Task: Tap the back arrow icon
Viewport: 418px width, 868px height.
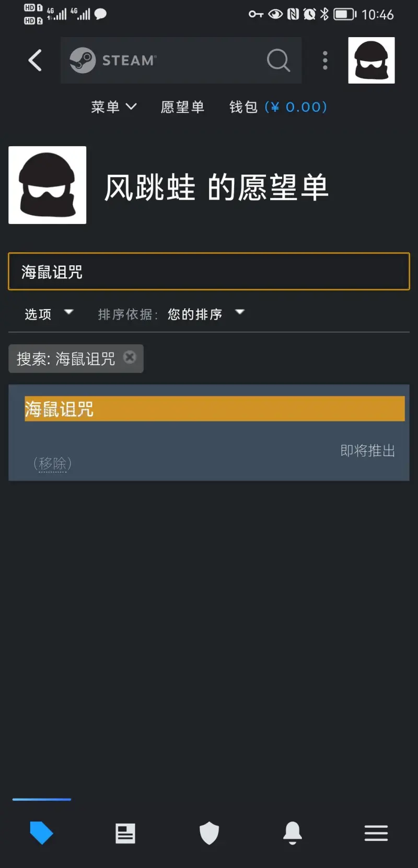Action: (x=35, y=61)
